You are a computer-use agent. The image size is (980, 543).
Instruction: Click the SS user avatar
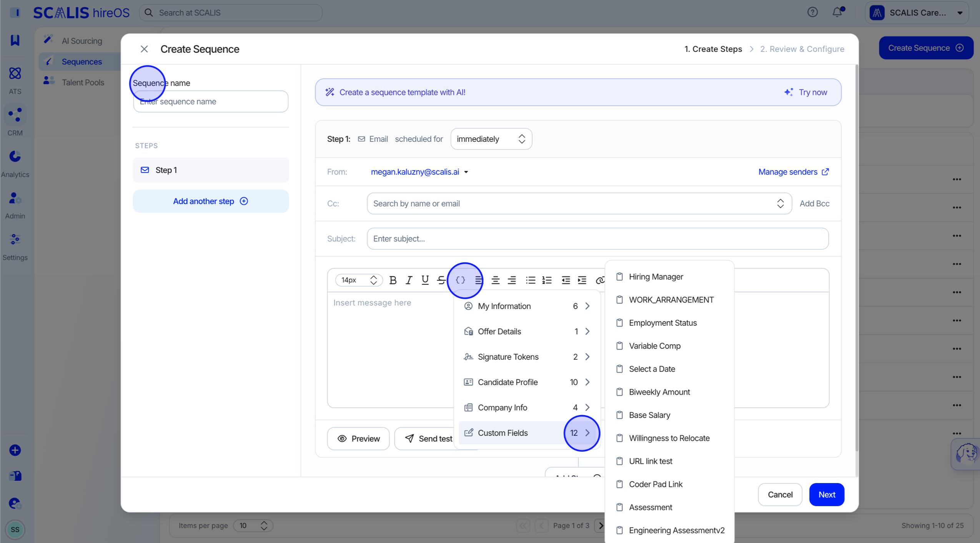(x=15, y=530)
